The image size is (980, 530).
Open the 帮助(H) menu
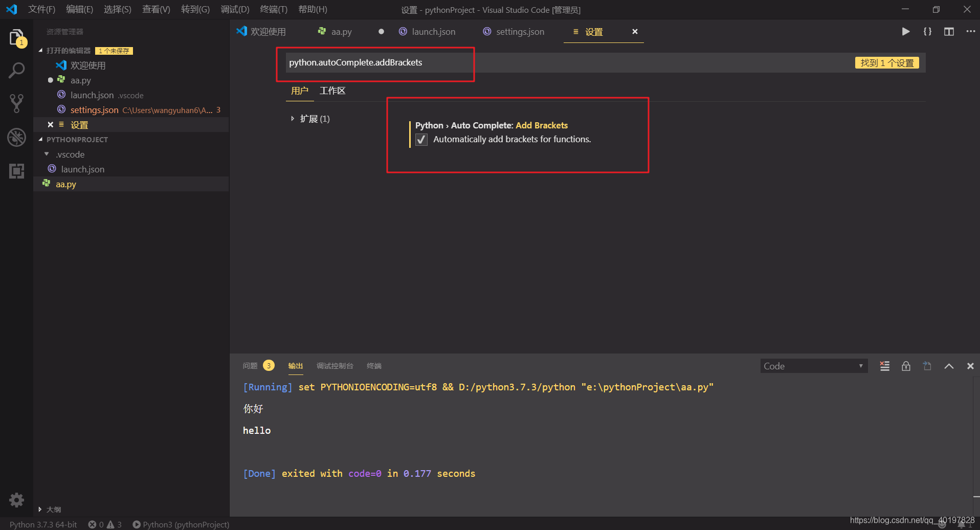click(313, 9)
